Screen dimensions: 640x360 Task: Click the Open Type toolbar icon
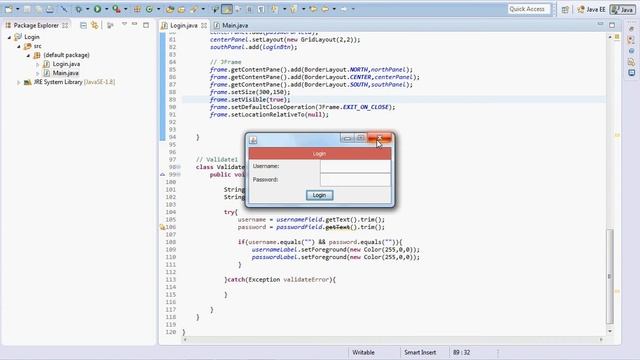point(170,9)
